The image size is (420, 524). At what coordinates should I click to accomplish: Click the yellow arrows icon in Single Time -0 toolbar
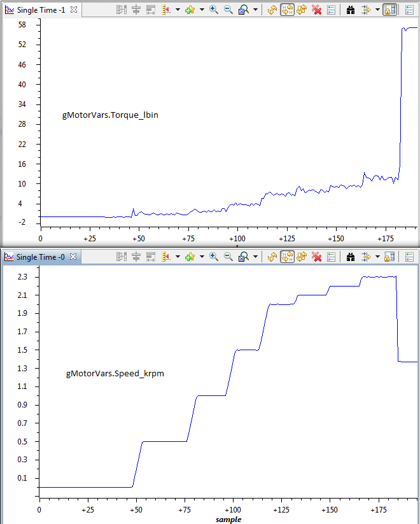pos(366,257)
